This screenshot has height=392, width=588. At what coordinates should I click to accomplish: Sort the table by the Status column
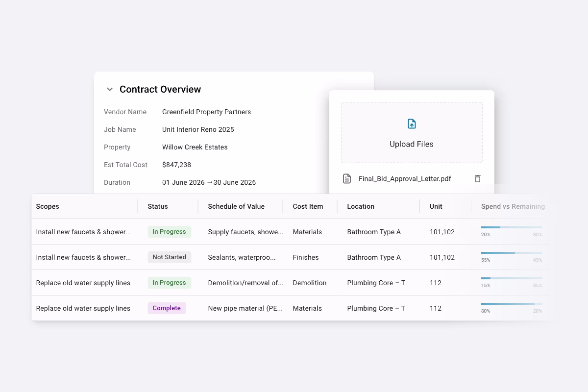(x=157, y=206)
